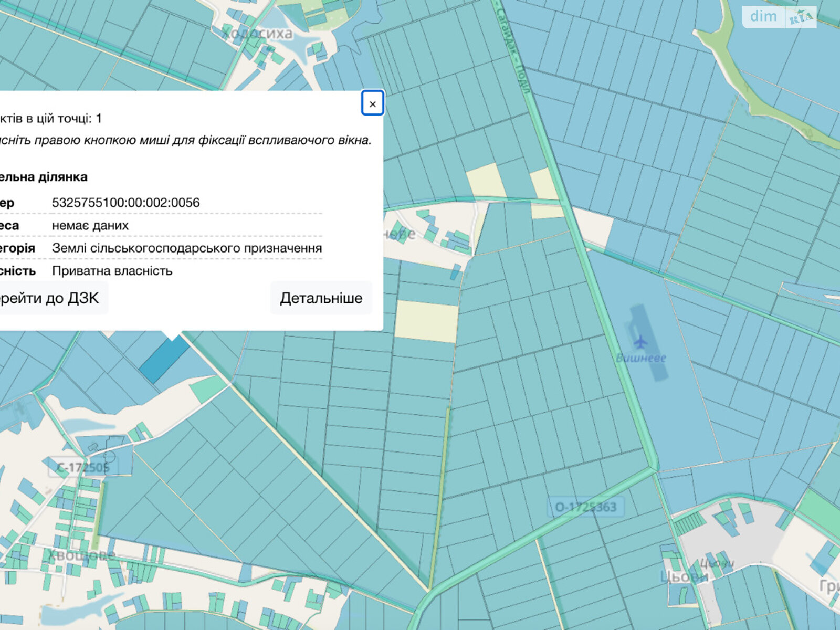
Task: Select the large yellow parcel beside the popup
Action: pyautogui.click(x=426, y=321)
